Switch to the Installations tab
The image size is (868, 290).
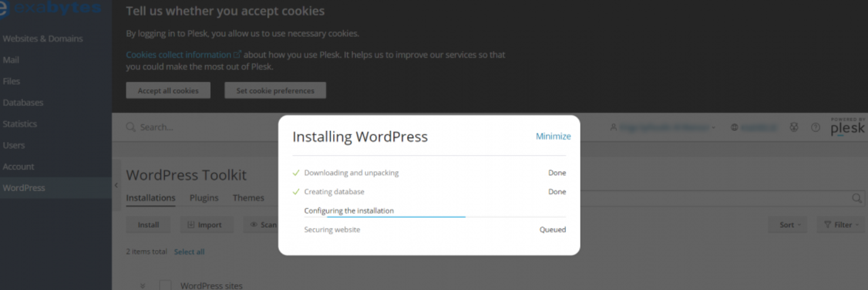click(x=150, y=198)
